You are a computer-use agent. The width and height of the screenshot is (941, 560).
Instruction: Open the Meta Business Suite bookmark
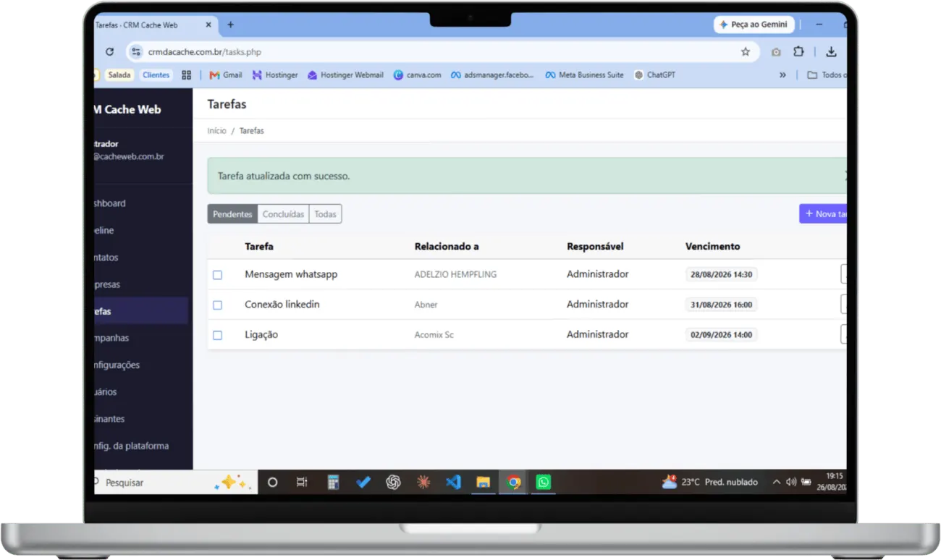pos(584,75)
